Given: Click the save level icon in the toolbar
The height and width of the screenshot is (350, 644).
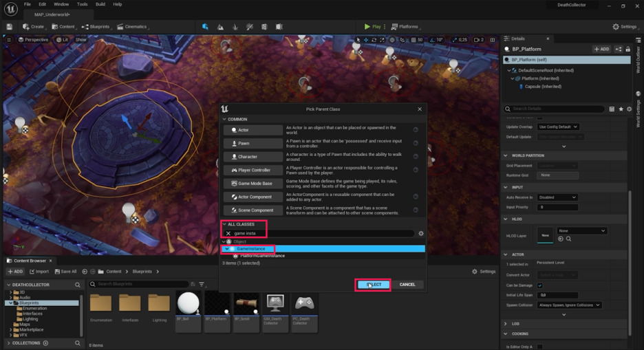Looking at the screenshot, I should tap(10, 27).
